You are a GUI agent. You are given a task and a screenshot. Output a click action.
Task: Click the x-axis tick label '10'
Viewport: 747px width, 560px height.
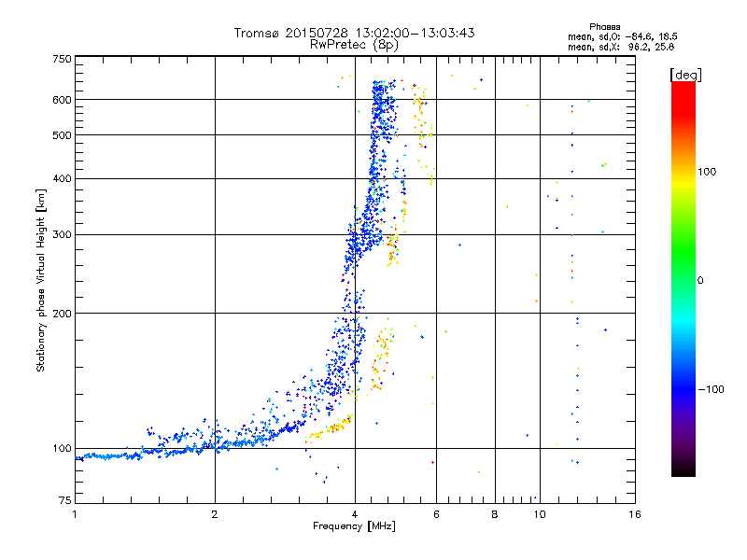(540, 514)
